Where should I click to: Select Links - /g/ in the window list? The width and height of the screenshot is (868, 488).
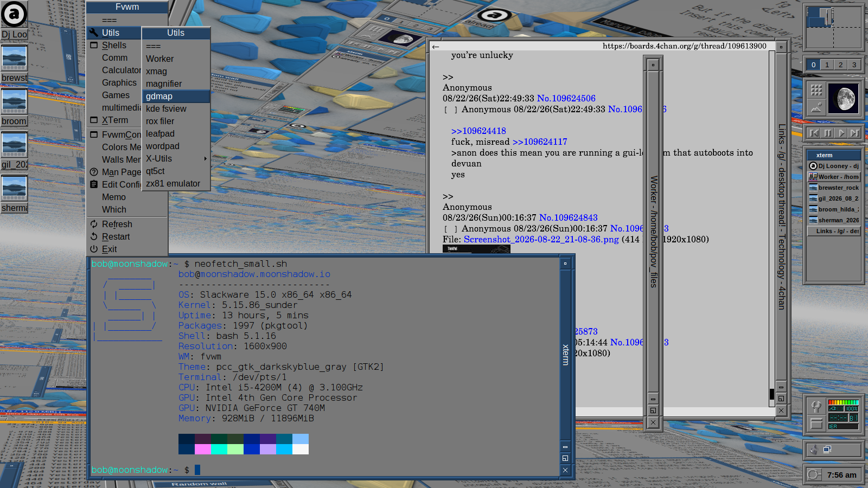(x=834, y=231)
